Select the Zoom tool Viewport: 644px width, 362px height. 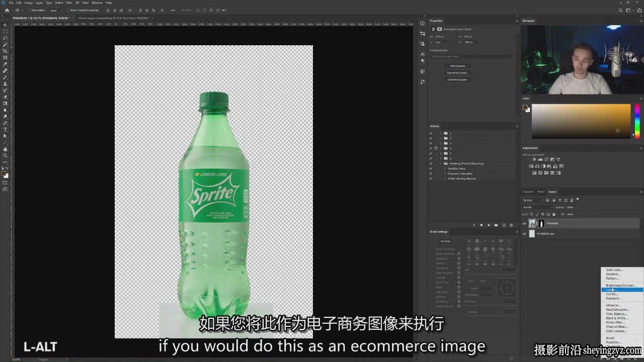(x=6, y=155)
